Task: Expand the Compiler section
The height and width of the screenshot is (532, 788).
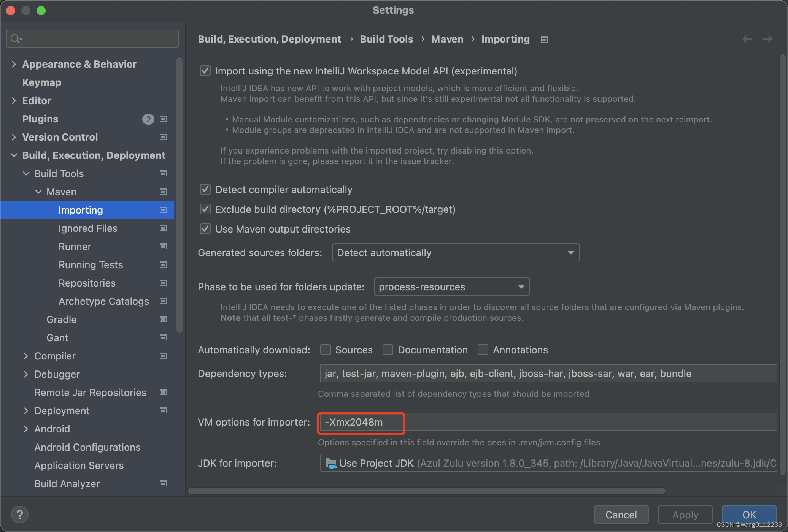Action: [x=26, y=356]
